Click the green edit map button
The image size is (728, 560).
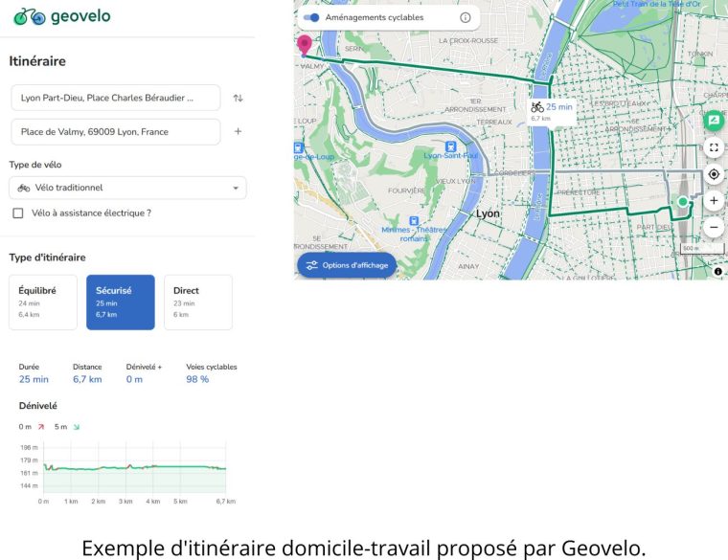tap(714, 121)
